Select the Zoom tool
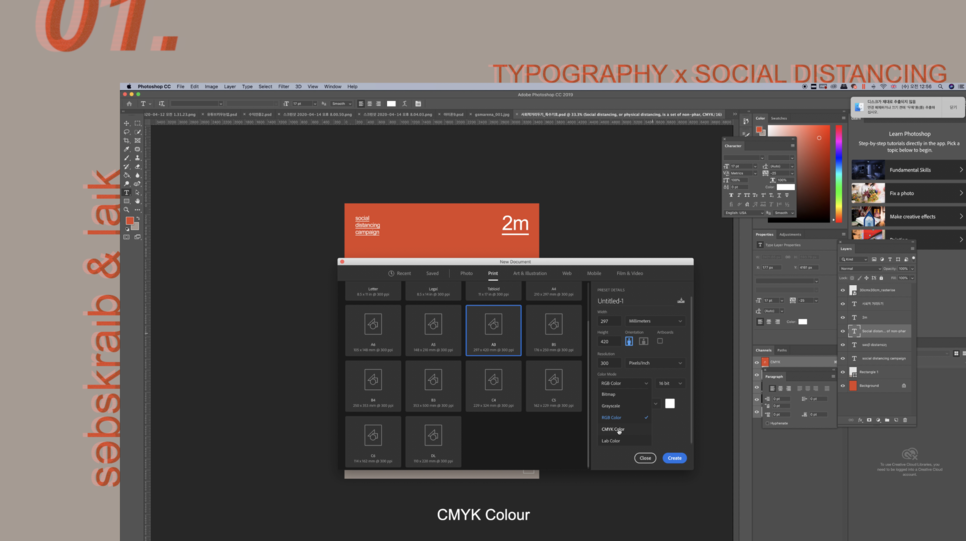The image size is (966, 541). [x=127, y=209]
